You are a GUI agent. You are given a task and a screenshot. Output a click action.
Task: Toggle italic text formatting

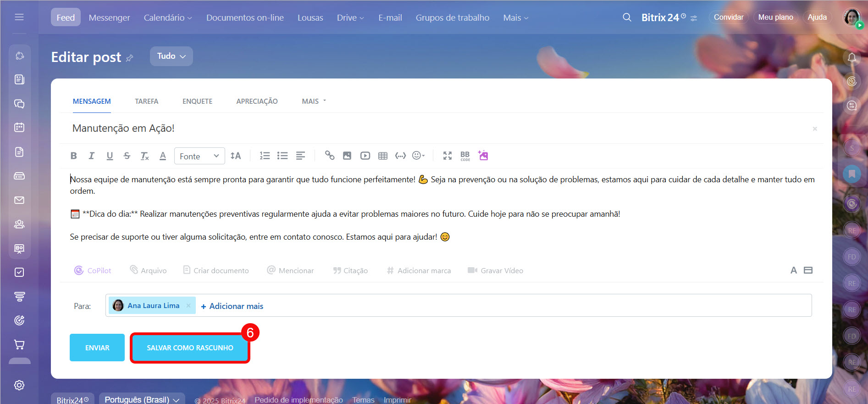pos(91,156)
